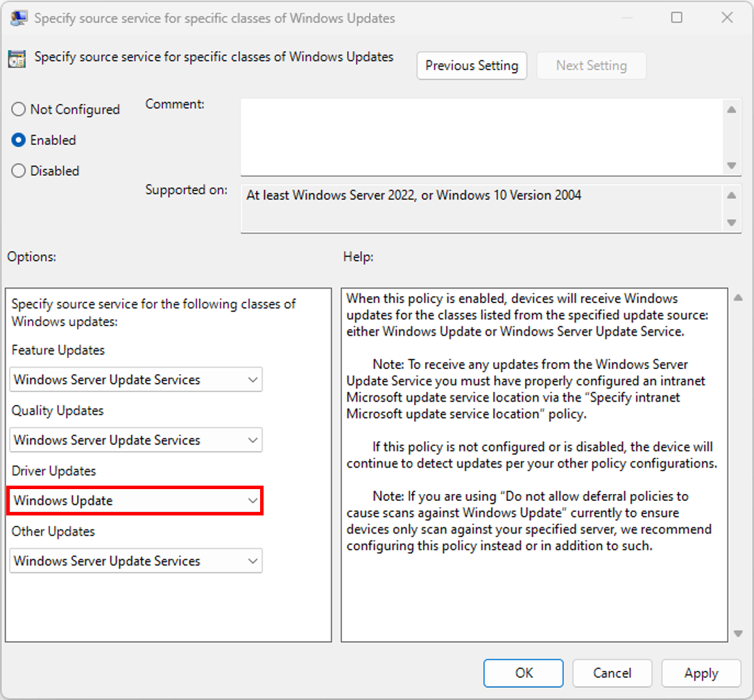Click Cancel to discard changes
Image resolution: width=754 pixels, height=700 pixels.
[x=612, y=673]
